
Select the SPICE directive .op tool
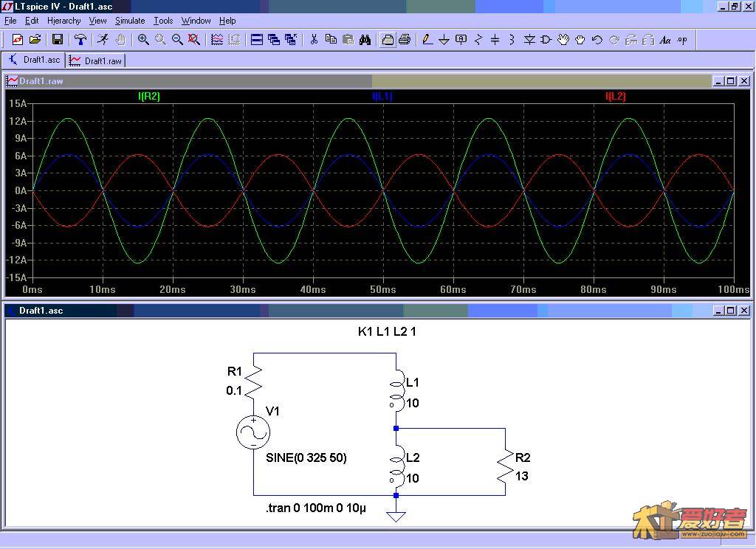pyautogui.click(x=681, y=40)
